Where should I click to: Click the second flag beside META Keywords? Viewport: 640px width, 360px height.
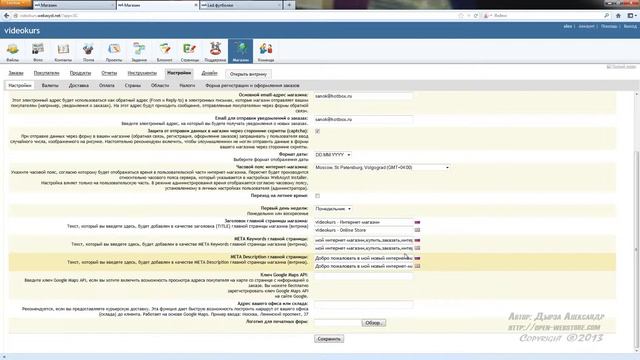(417, 248)
